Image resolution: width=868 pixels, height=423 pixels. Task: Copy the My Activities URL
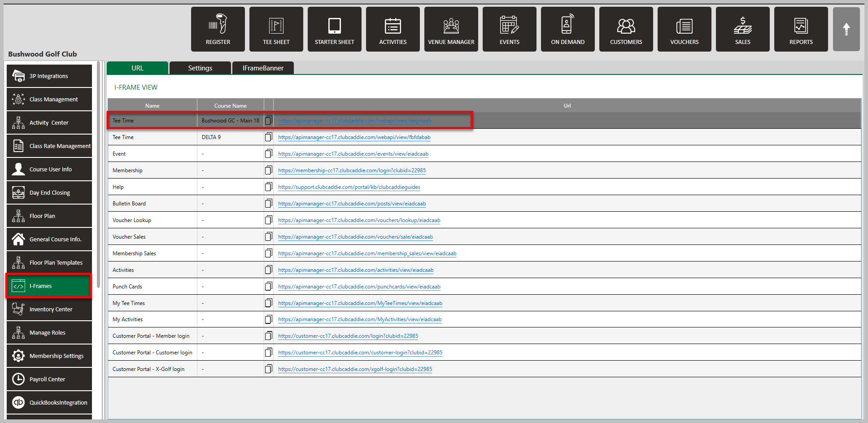268,319
